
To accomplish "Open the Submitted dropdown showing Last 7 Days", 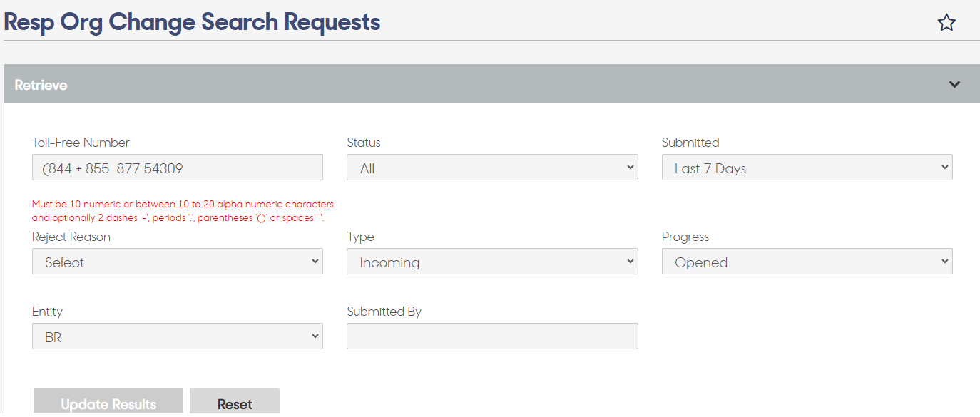I will point(807,168).
